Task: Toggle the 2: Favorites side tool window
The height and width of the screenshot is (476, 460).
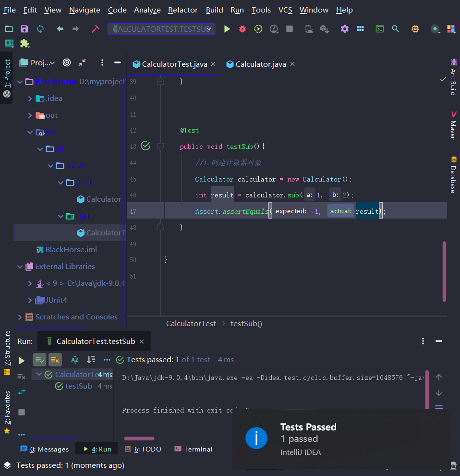Action: tap(7, 412)
